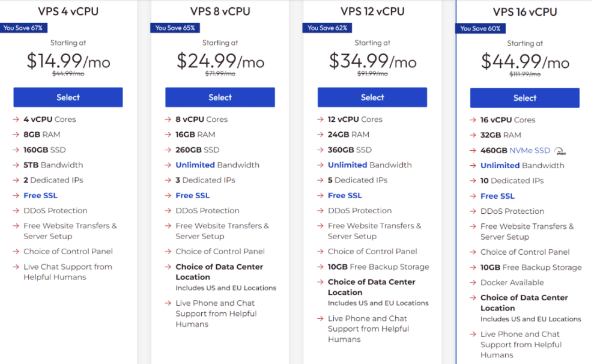Open the NVMe SSD link in VPS 16 vCPU
The image size is (615, 364).
pos(529,150)
